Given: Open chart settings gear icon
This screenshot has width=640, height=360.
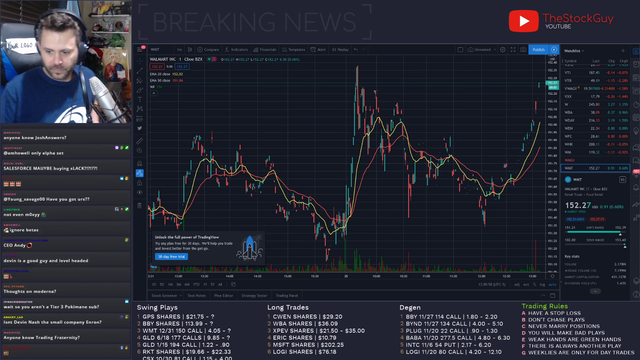Looking at the screenshot, I should 503,49.
